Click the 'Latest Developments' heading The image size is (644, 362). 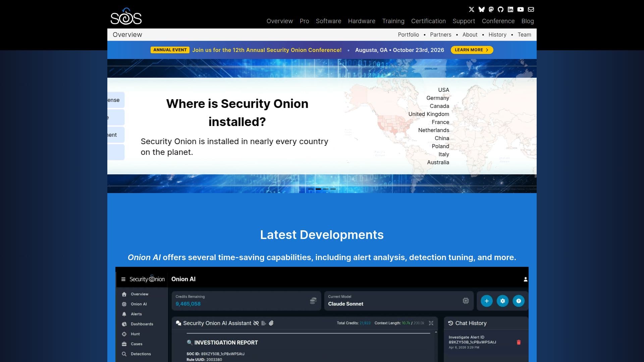click(x=322, y=235)
